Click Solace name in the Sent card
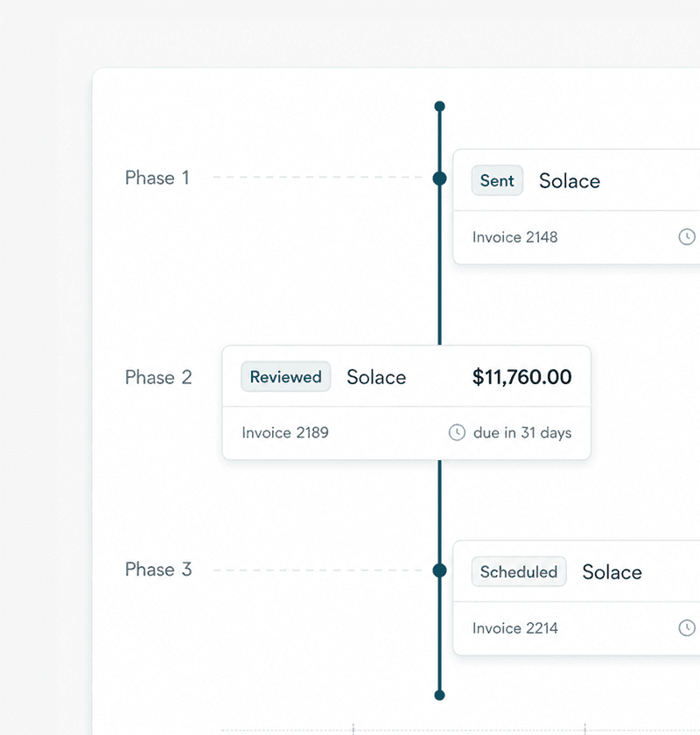The height and width of the screenshot is (735, 700). 570,181
